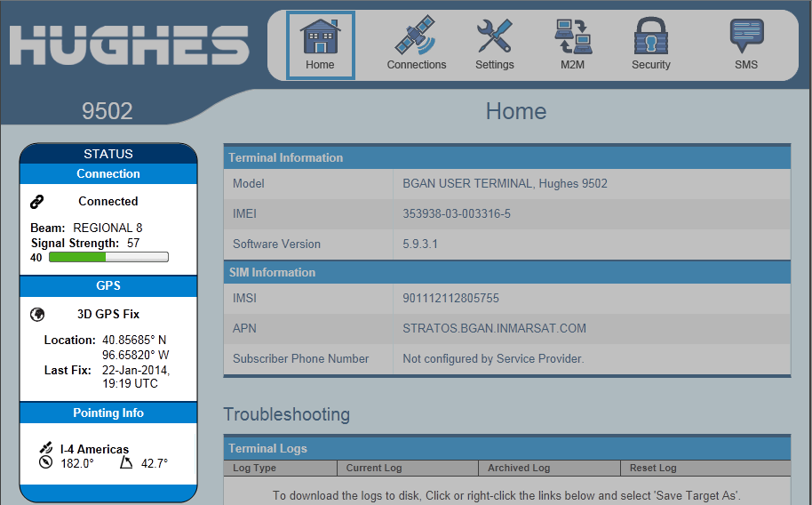Click the Reset Log column header
812x505 pixels.
(x=653, y=468)
